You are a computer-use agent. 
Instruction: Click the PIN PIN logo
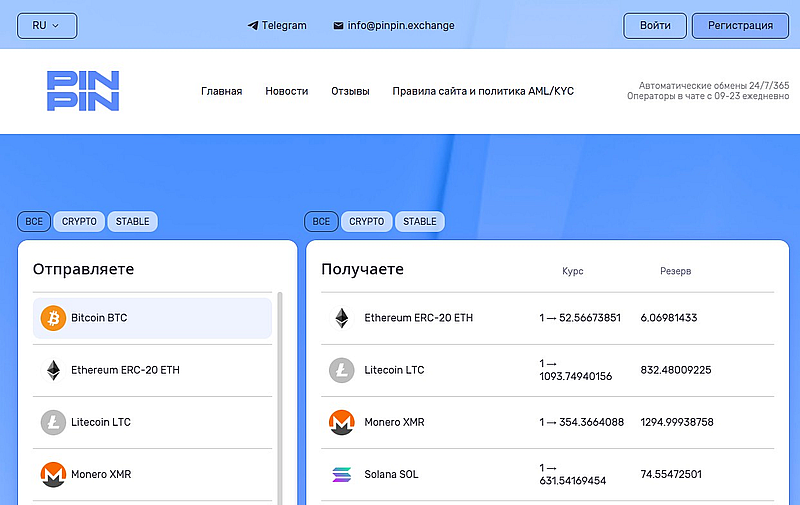click(83, 91)
